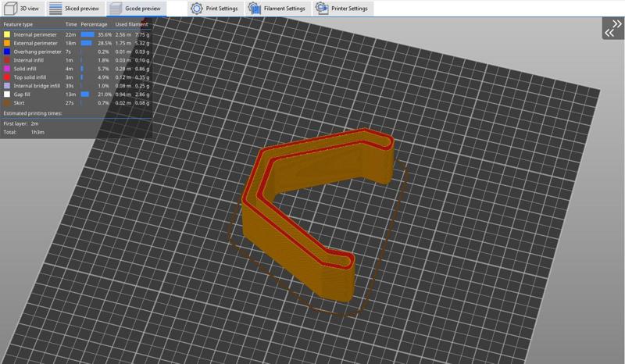Click the 7.75 g filament weight value
625x364 pixels.
(142, 34)
